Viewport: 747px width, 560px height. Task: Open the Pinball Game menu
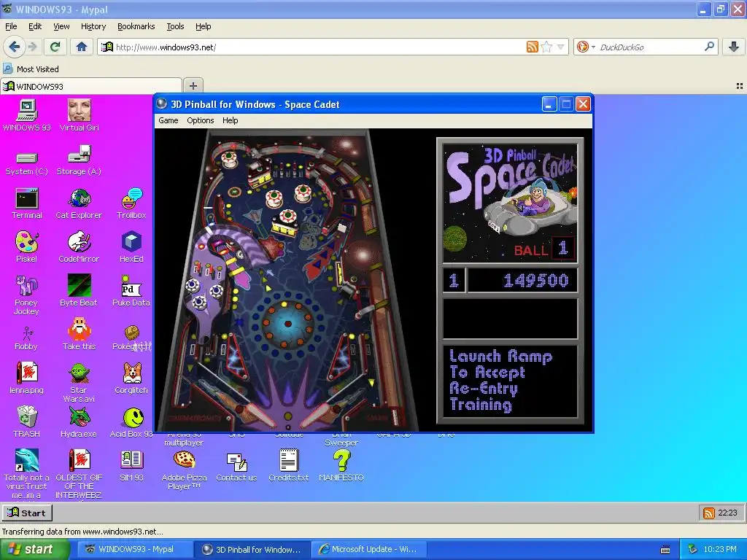point(169,120)
